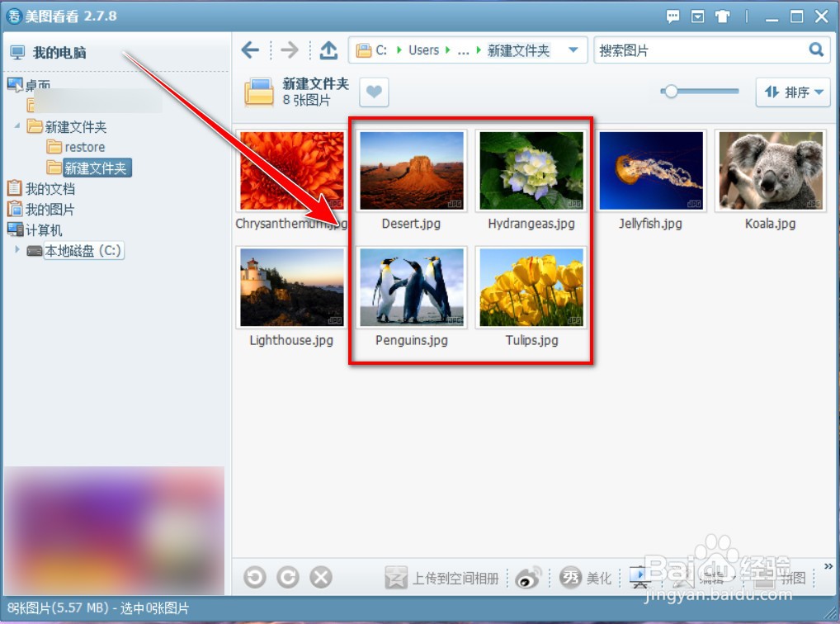
Task: Share to Weibo using the eye icon
Action: point(528,578)
